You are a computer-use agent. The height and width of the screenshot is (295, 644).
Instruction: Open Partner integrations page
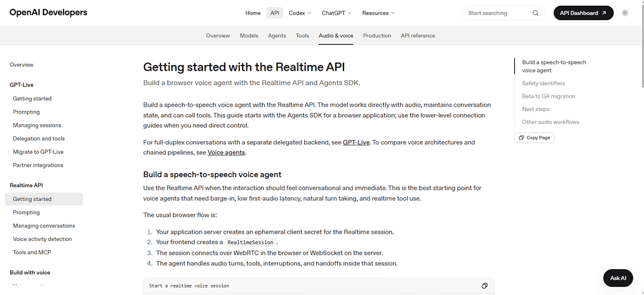(38, 165)
